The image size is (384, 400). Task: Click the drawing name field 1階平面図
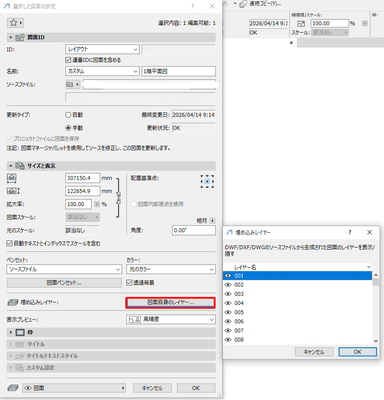pyautogui.click(x=179, y=71)
